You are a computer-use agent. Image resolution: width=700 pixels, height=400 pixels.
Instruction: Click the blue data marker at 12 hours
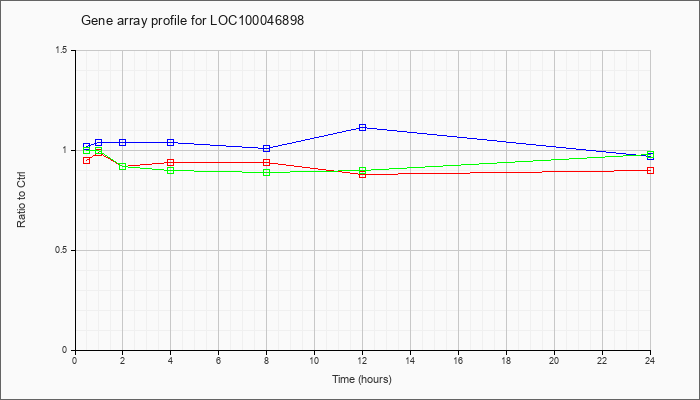[362, 128]
